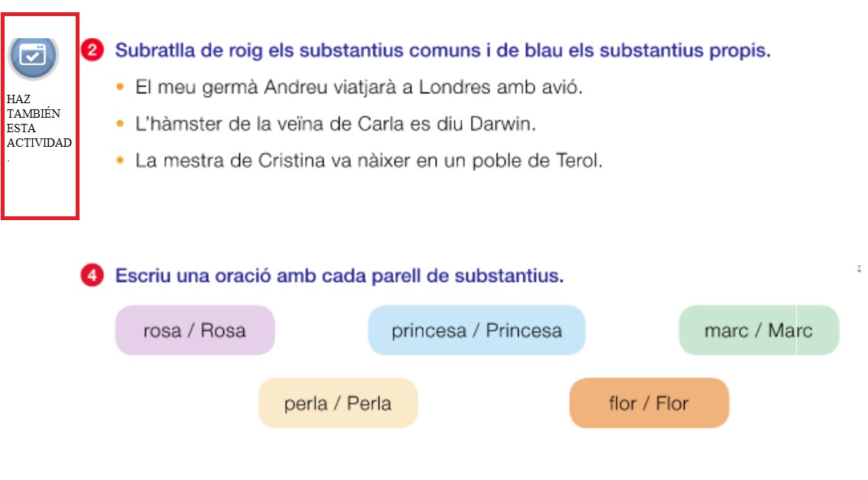Click the orange bullet before "L'hàmster"

(120, 124)
